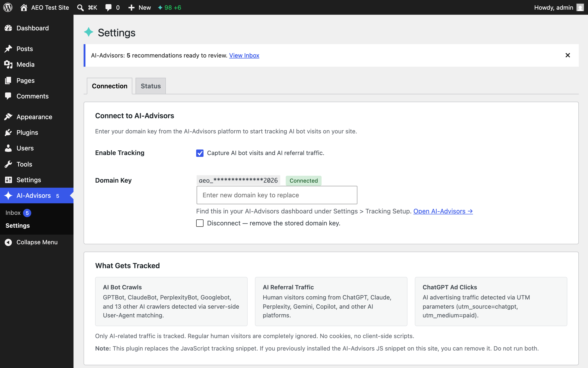Check the Disconnect domain key checkbox

[200, 223]
